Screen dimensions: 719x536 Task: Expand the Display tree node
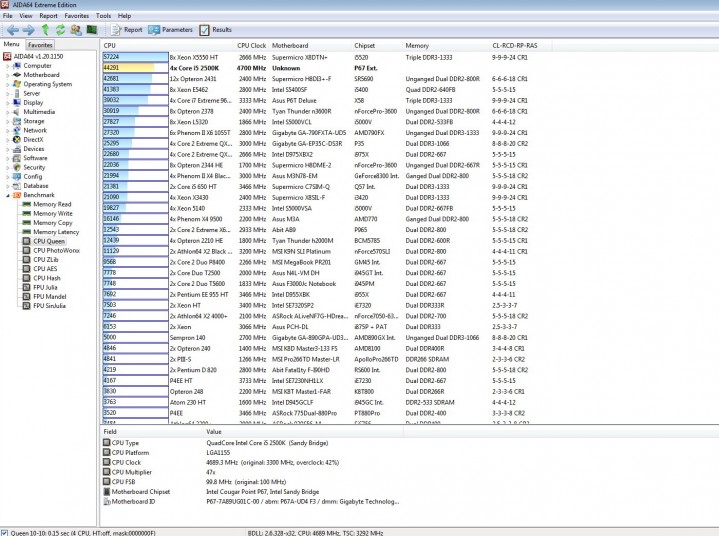click(x=7, y=103)
